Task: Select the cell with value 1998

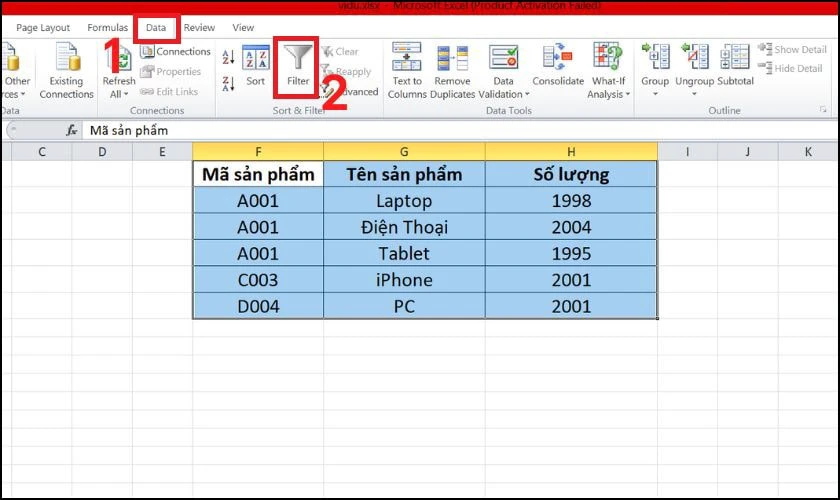Action: click(571, 200)
